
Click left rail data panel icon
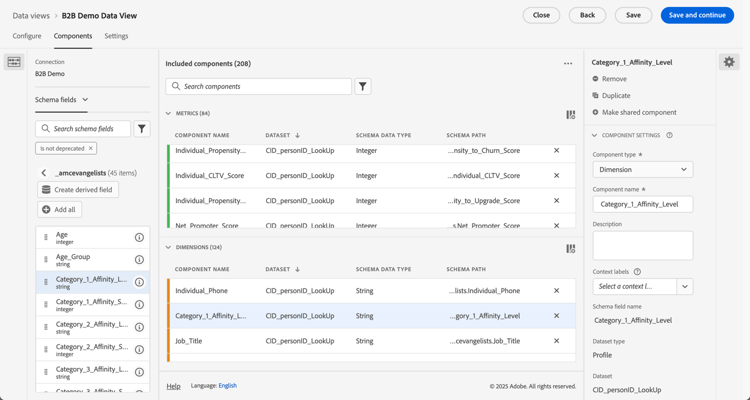(14, 62)
